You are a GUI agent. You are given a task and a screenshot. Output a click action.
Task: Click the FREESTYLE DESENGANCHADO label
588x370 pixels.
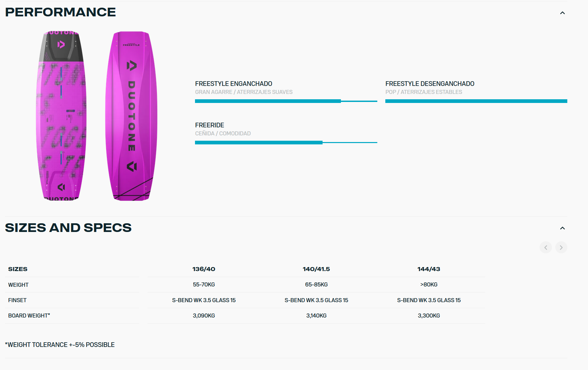(x=430, y=84)
